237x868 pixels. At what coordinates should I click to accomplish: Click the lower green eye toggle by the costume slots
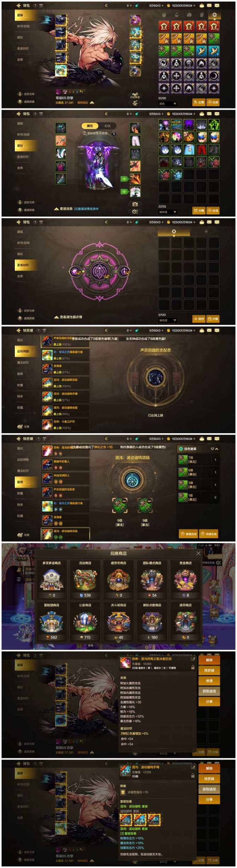click(124, 191)
